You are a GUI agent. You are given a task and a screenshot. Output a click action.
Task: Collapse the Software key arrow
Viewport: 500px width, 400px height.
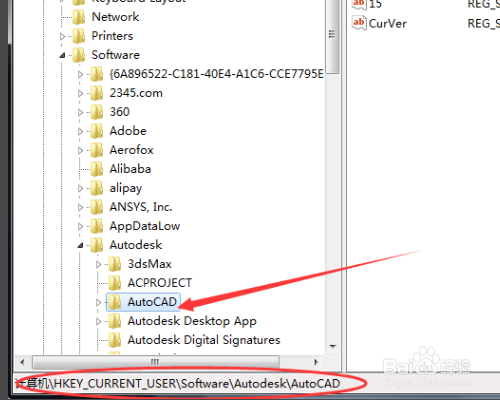(x=62, y=55)
